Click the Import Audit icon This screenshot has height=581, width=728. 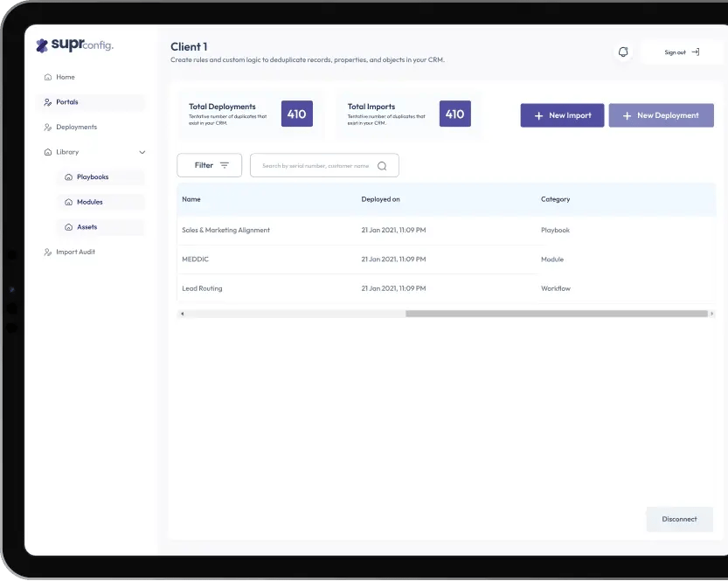click(48, 252)
